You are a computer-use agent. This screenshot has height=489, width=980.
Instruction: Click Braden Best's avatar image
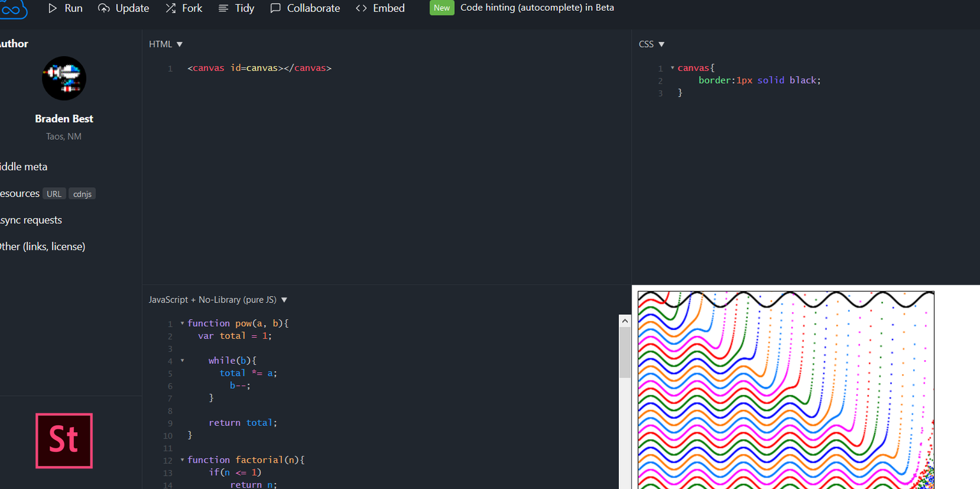tap(64, 78)
